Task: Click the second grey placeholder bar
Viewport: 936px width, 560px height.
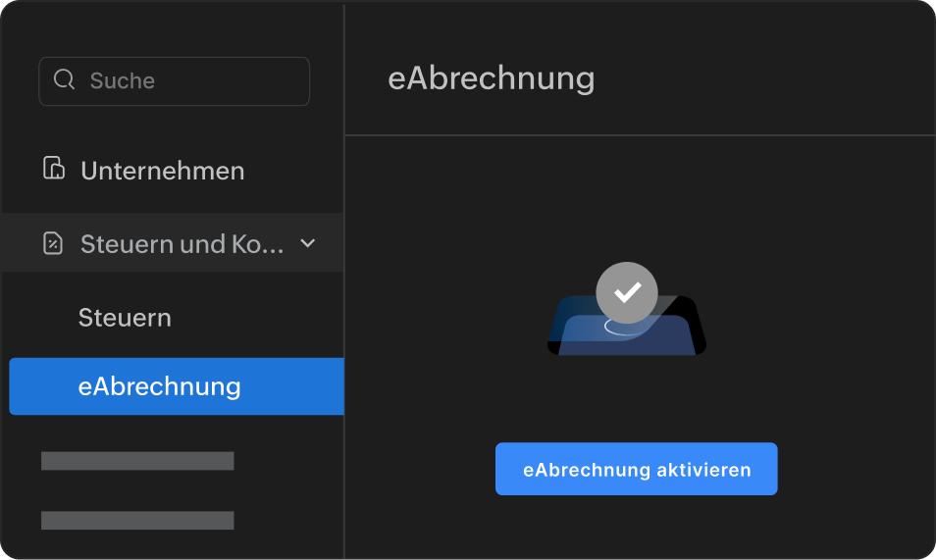Action: pos(137,520)
